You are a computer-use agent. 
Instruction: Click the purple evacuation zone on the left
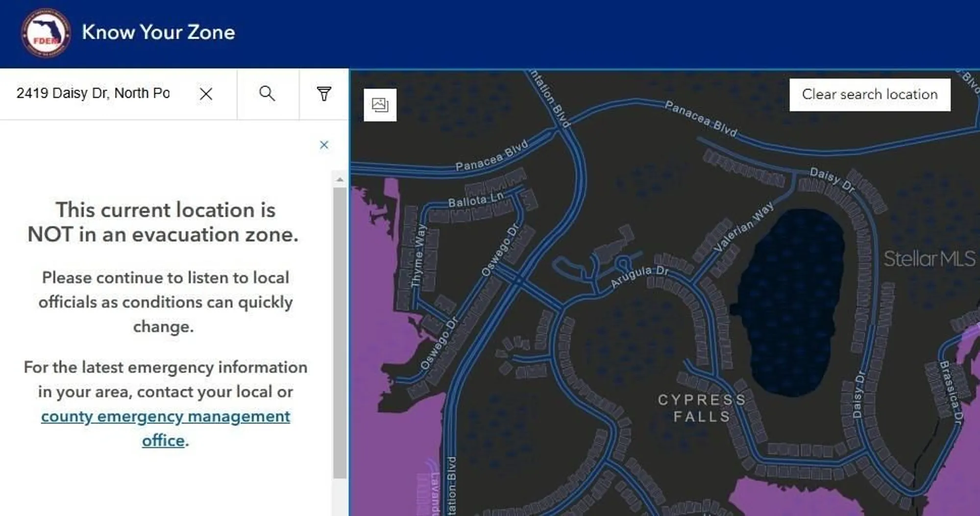point(372,294)
